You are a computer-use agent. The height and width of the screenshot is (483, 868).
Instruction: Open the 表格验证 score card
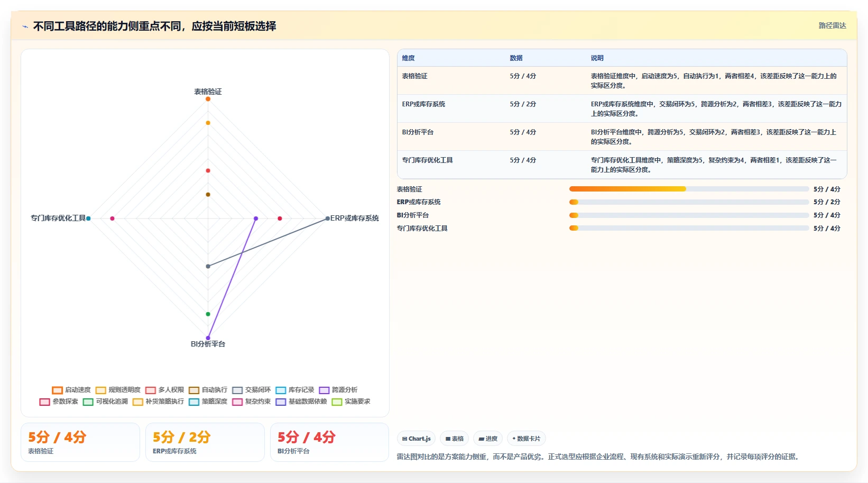point(80,442)
